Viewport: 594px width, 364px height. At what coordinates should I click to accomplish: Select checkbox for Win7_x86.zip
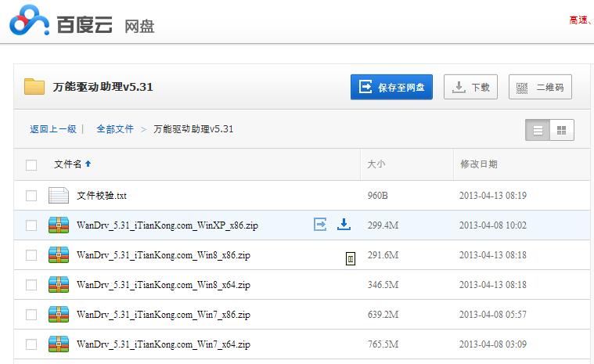coord(31,315)
